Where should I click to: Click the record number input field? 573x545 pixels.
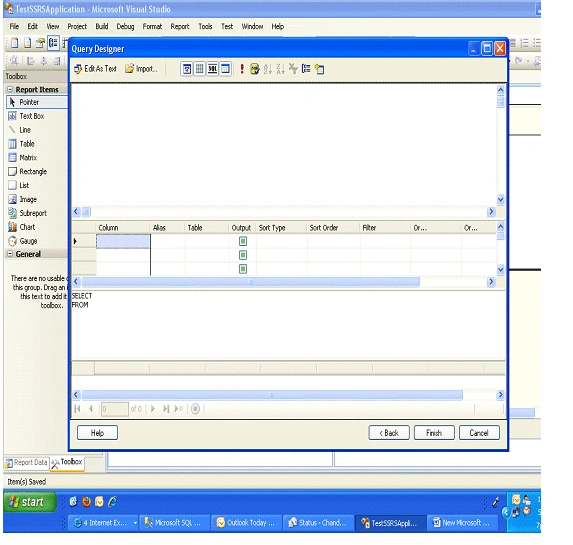(x=115, y=409)
